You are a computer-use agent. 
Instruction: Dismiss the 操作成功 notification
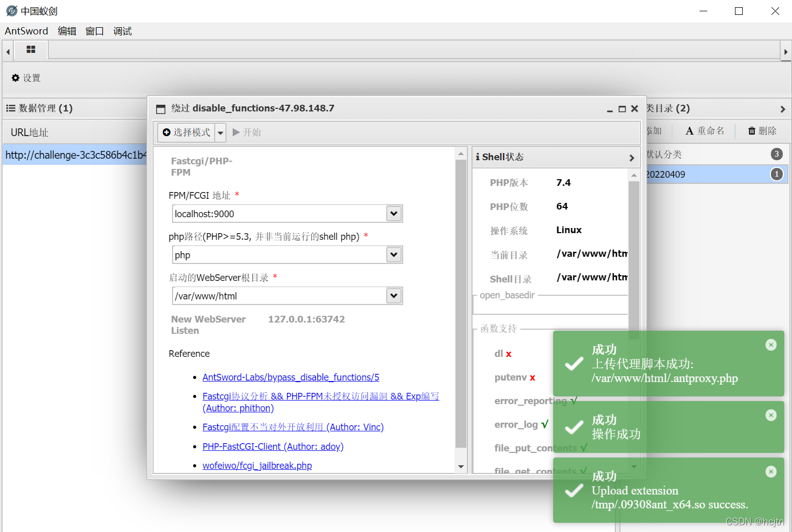pos(771,415)
